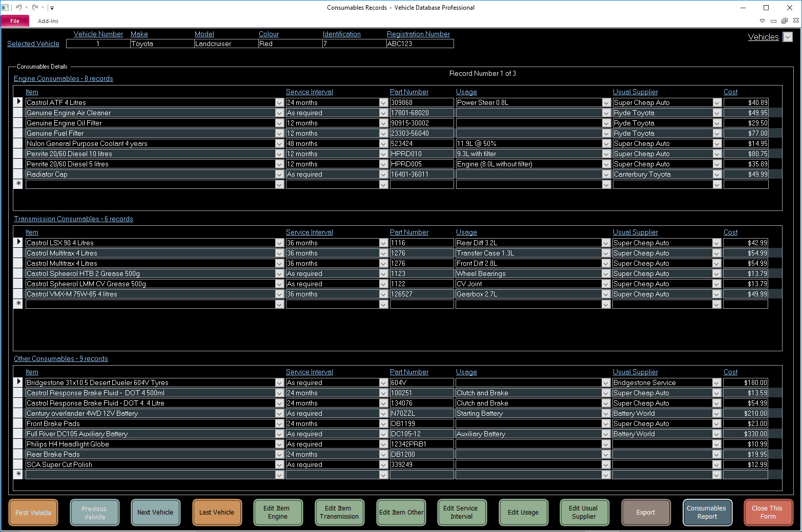
Task: Click part number field 17801-68020
Action: [x=422, y=113]
